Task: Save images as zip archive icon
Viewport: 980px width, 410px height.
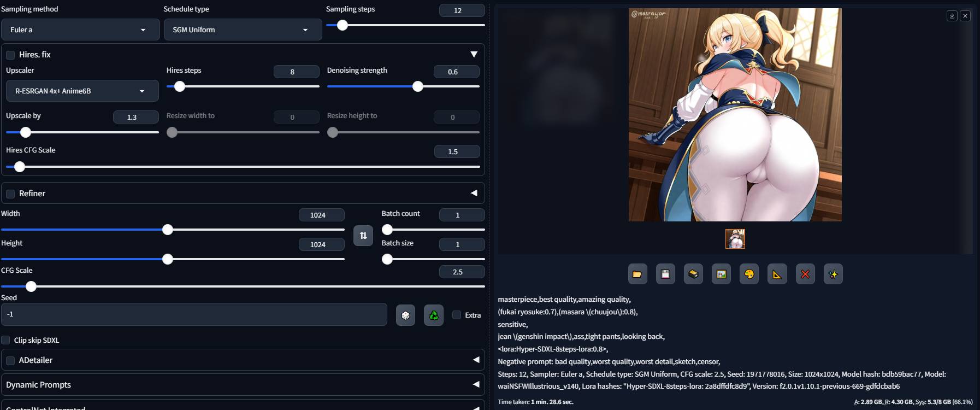Action: [x=693, y=274]
